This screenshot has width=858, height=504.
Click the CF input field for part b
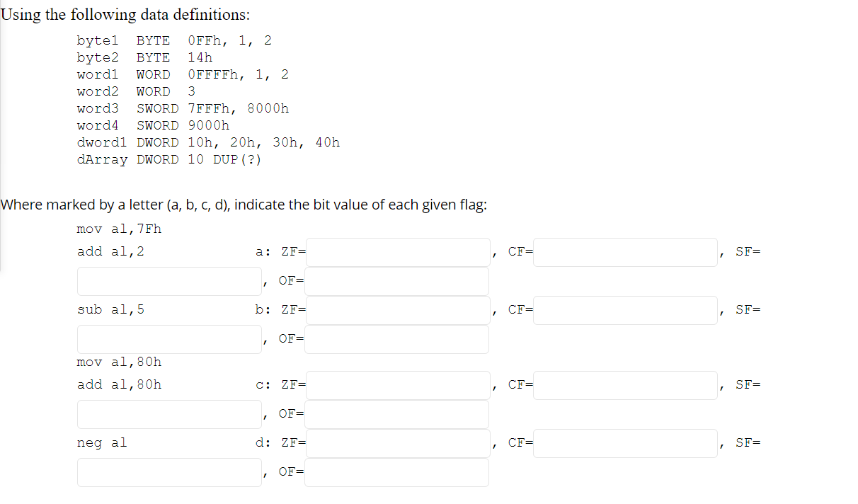(x=625, y=309)
